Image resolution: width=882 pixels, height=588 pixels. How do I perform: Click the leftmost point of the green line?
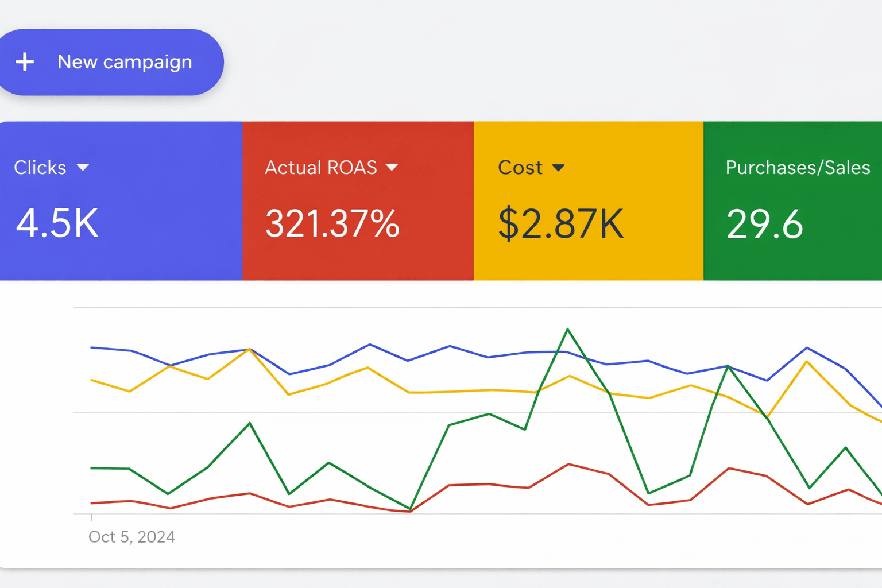click(x=92, y=468)
